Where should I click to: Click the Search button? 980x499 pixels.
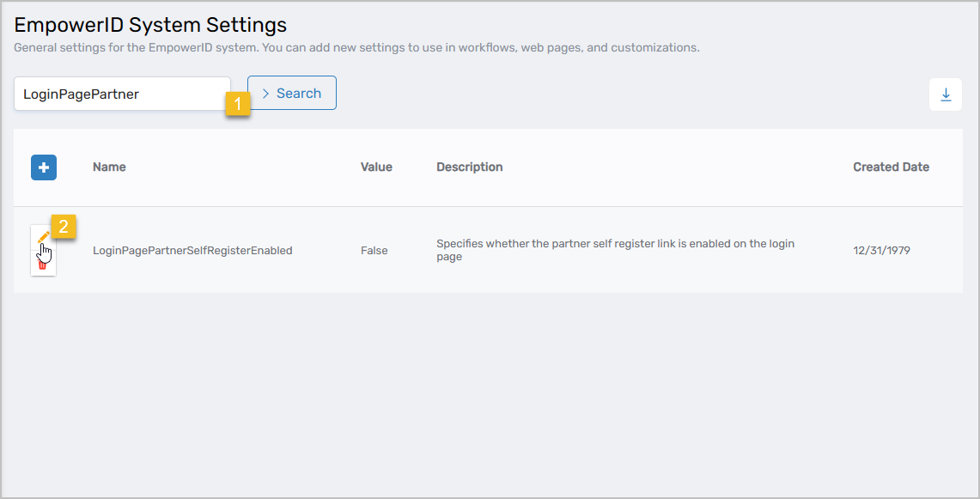point(292,94)
